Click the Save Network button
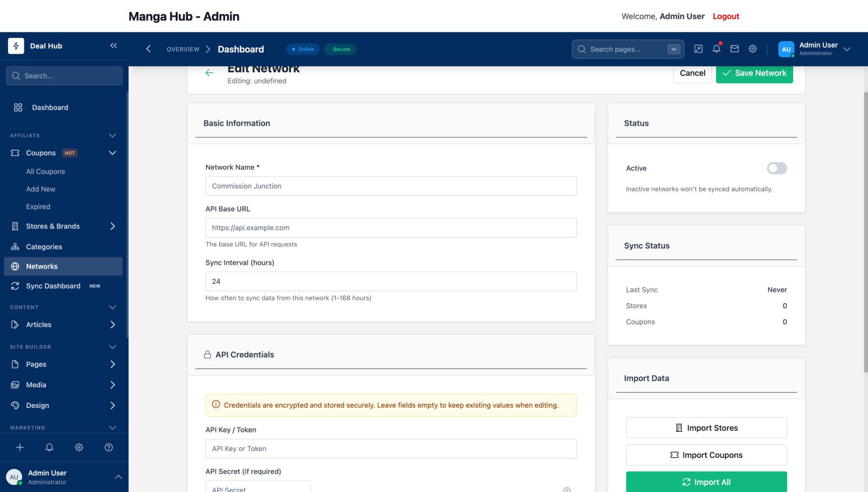 754,73
